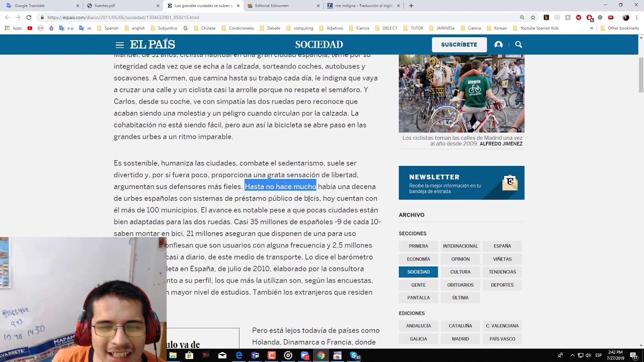Open Chrome's three-dot menu
The image size is (644, 362).
pyautogui.click(x=636, y=17)
